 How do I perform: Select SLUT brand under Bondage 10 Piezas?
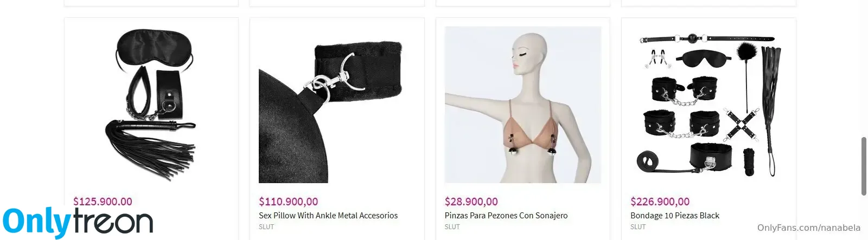pyautogui.click(x=638, y=227)
